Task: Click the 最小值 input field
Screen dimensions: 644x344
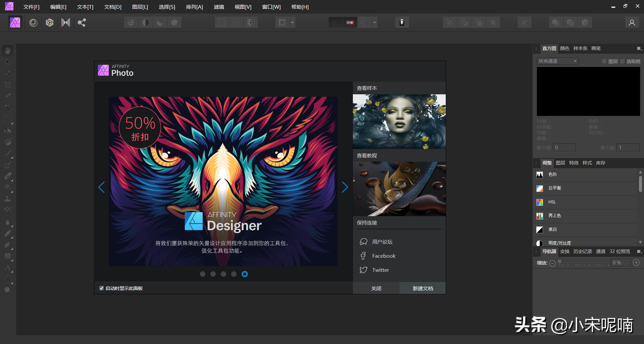Action: (564, 148)
